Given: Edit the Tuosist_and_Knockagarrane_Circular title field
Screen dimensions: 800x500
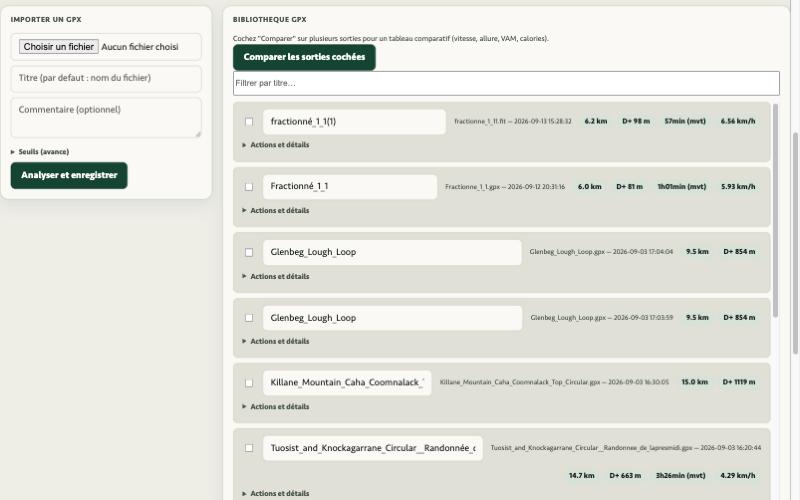Looking at the screenshot, I should pos(372,448).
